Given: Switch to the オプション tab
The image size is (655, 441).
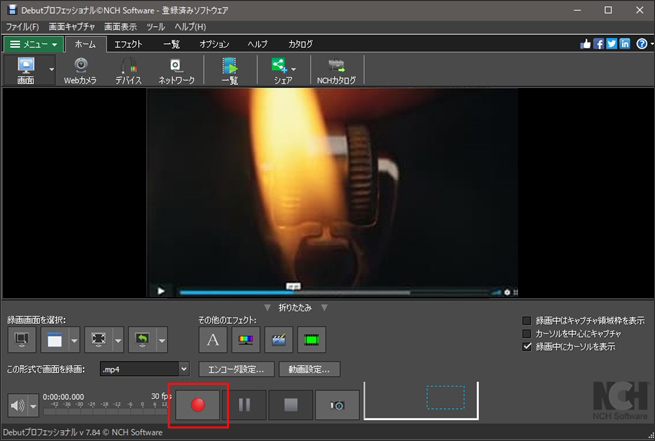Looking at the screenshot, I should [214, 44].
